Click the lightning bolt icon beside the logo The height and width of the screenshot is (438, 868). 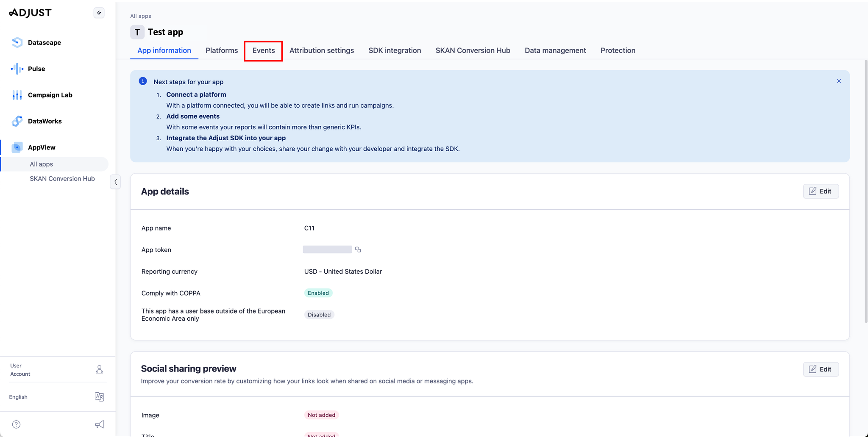coord(99,13)
